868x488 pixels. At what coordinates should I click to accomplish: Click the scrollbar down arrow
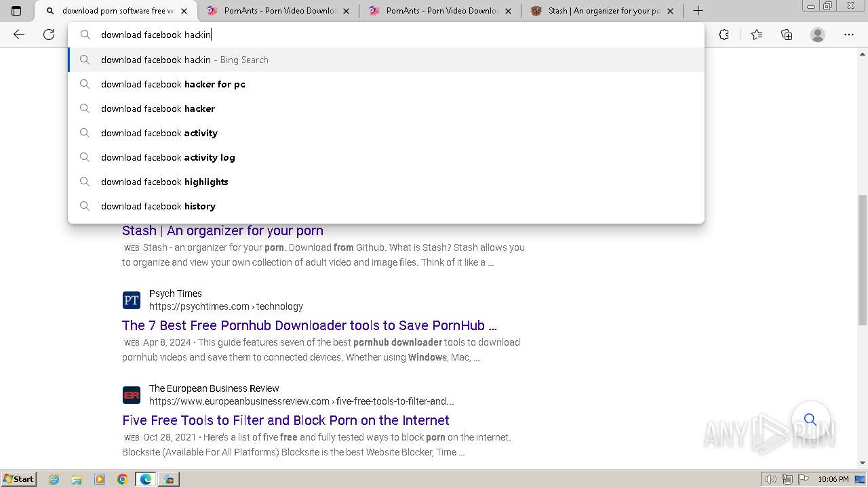pyautogui.click(x=863, y=463)
